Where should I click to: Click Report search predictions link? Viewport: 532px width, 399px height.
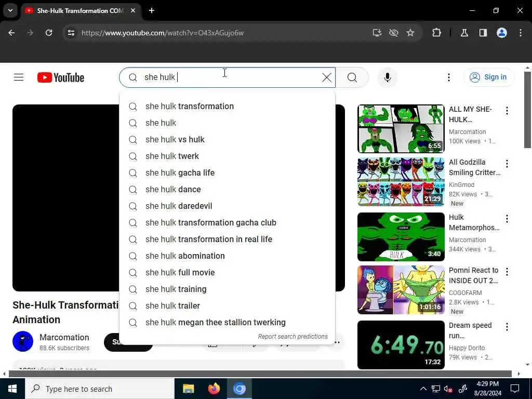click(293, 336)
